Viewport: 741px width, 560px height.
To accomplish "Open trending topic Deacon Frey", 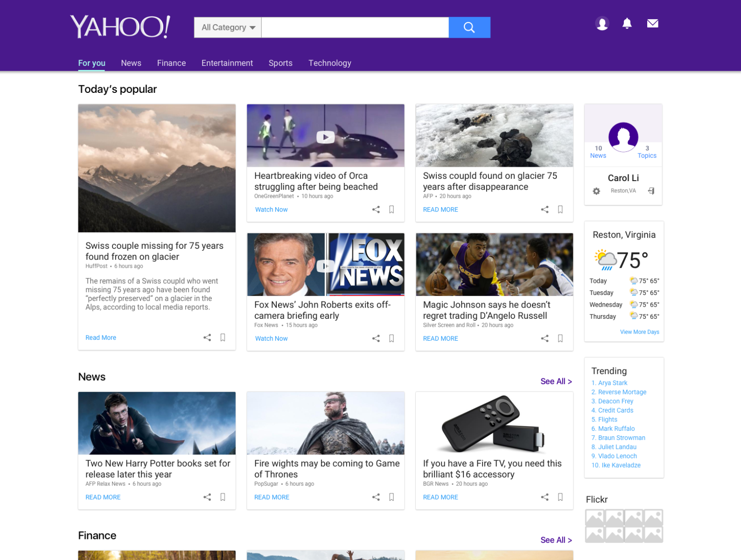I will 612,401.
